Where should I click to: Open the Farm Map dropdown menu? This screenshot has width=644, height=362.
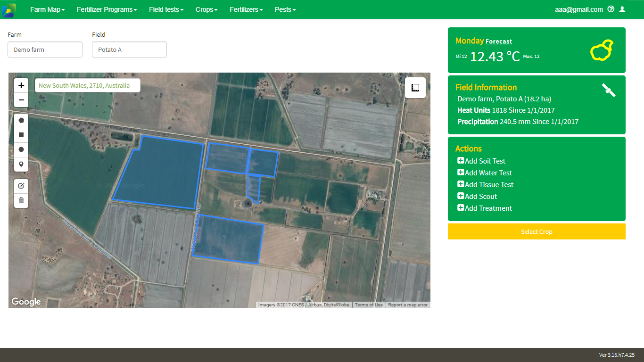click(48, 9)
